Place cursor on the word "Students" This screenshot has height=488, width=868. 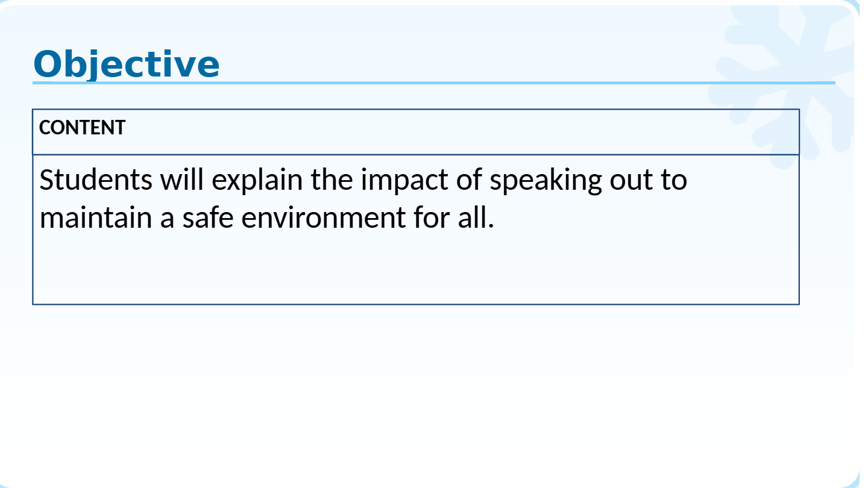[96, 180]
